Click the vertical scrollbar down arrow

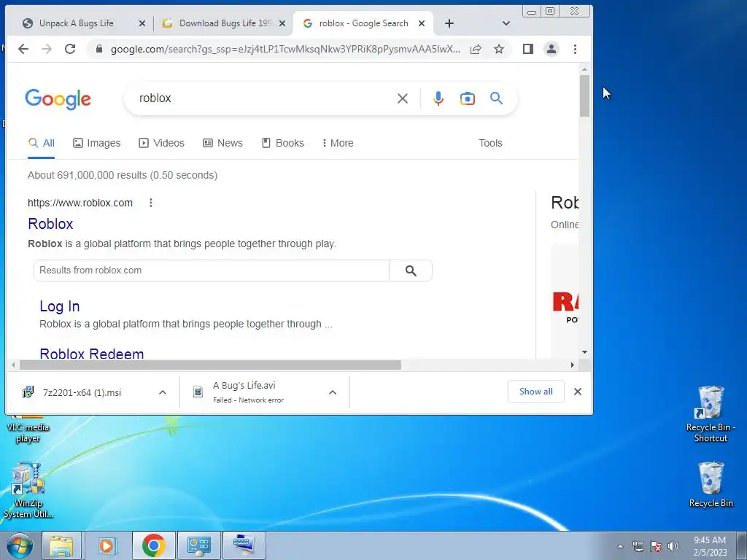click(584, 352)
